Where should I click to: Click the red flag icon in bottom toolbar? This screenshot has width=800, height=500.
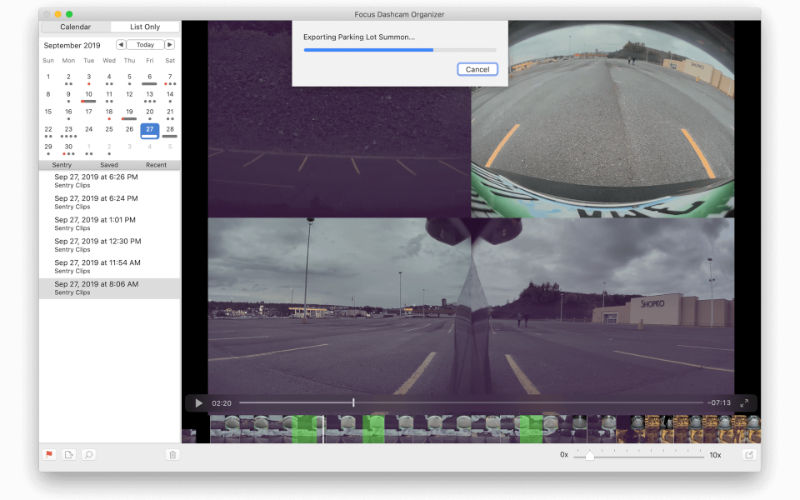(x=48, y=454)
